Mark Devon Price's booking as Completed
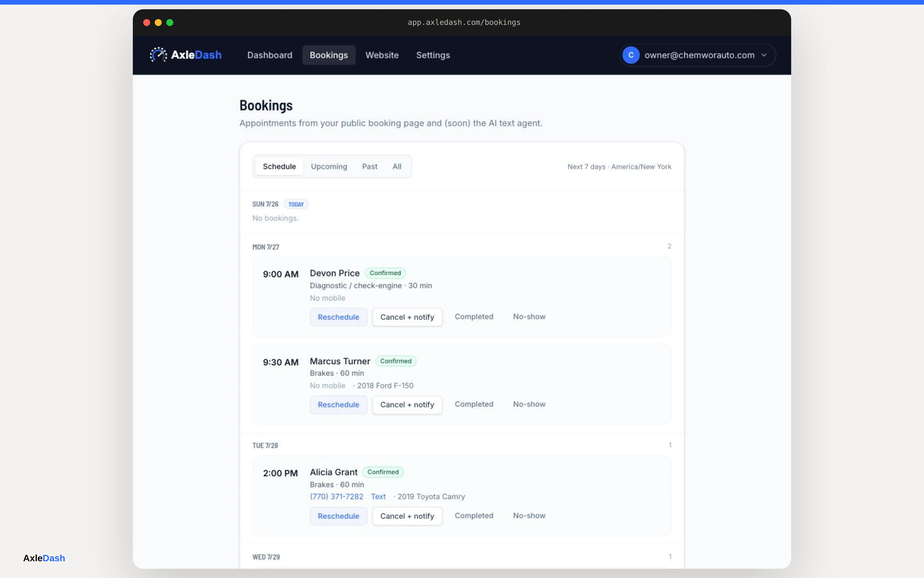 [x=474, y=316]
